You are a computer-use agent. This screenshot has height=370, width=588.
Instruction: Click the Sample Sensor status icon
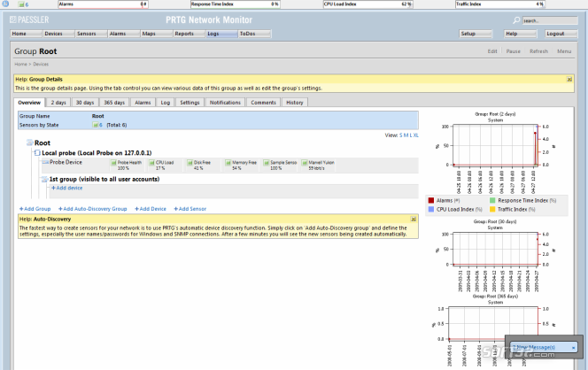266,163
